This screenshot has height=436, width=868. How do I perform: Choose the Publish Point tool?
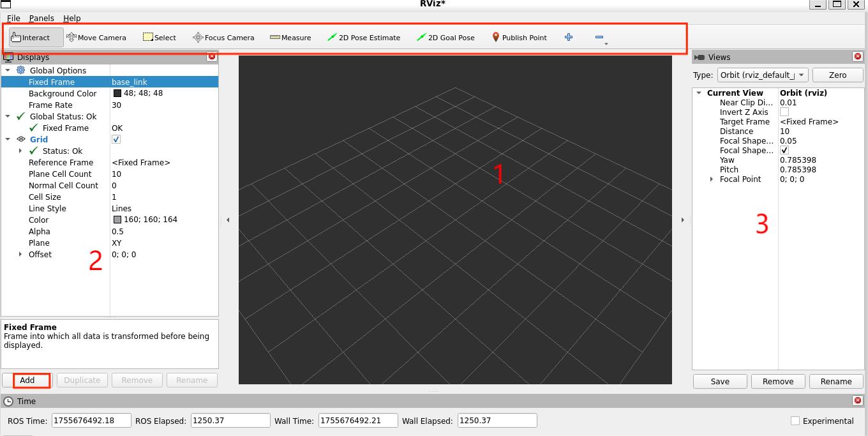tap(520, 37)
